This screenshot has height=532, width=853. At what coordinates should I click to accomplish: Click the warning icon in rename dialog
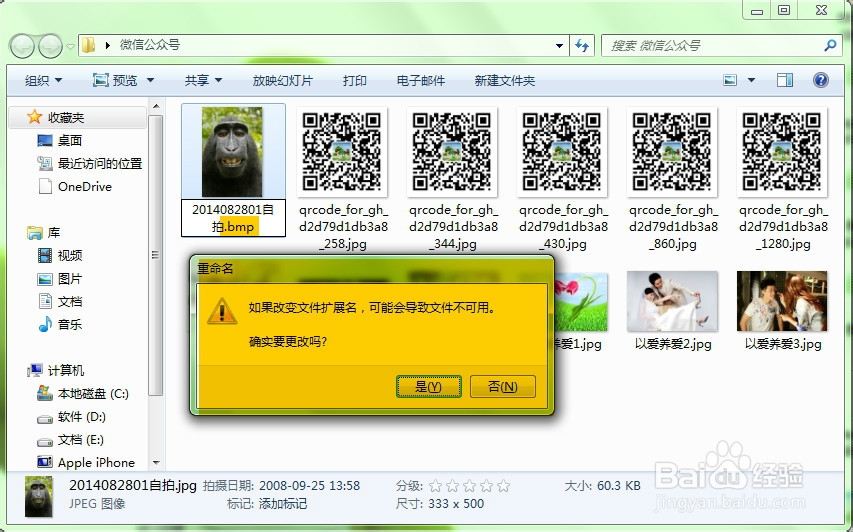tap(222, 311)
